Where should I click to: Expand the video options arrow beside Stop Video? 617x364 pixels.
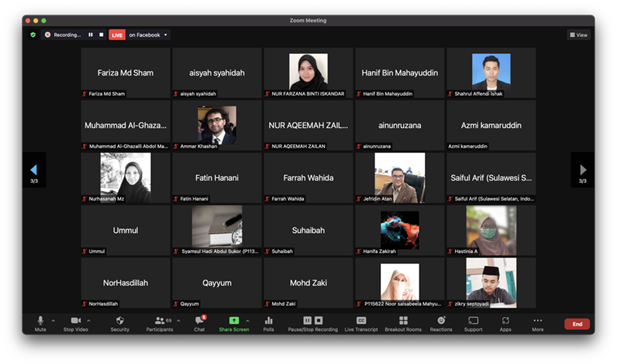89,320
